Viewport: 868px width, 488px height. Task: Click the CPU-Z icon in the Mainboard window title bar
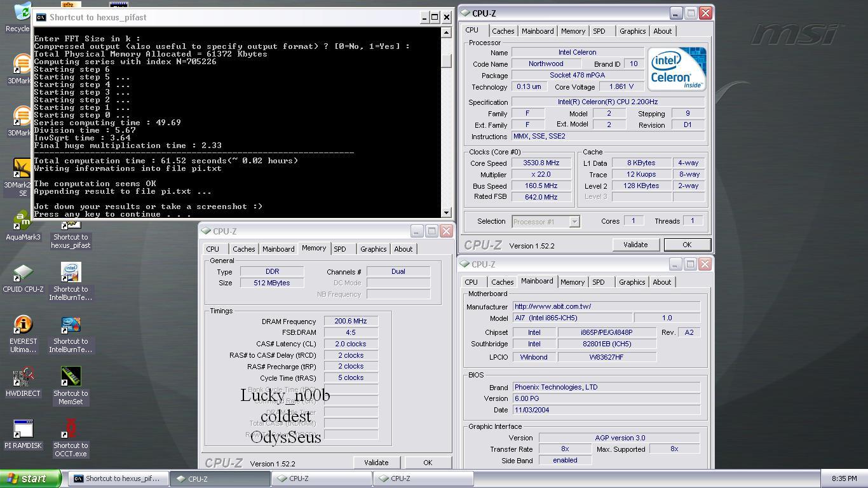[465, 264]
